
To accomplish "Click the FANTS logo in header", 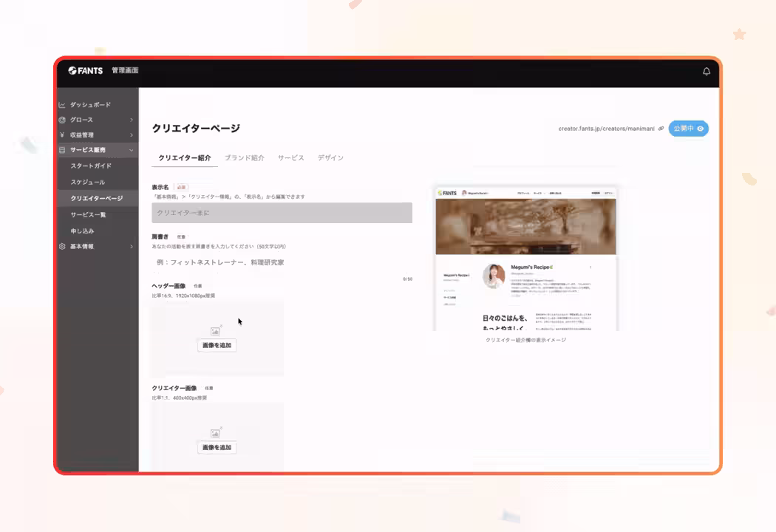I will [x=86, y=71].
